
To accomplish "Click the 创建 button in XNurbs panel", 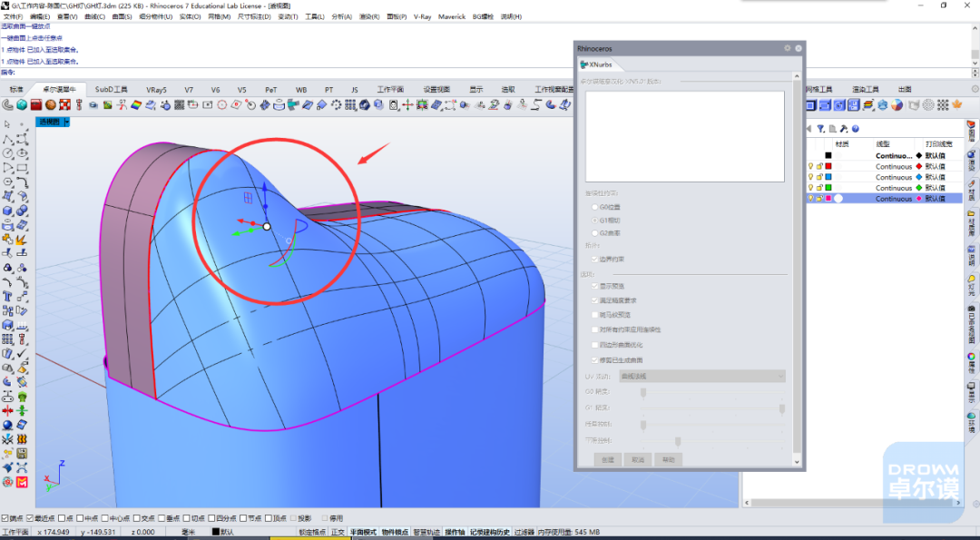I will [607, 459].
